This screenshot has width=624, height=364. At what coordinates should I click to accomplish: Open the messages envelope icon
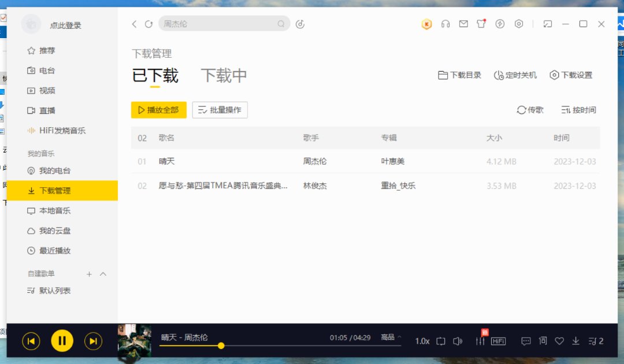463,24
